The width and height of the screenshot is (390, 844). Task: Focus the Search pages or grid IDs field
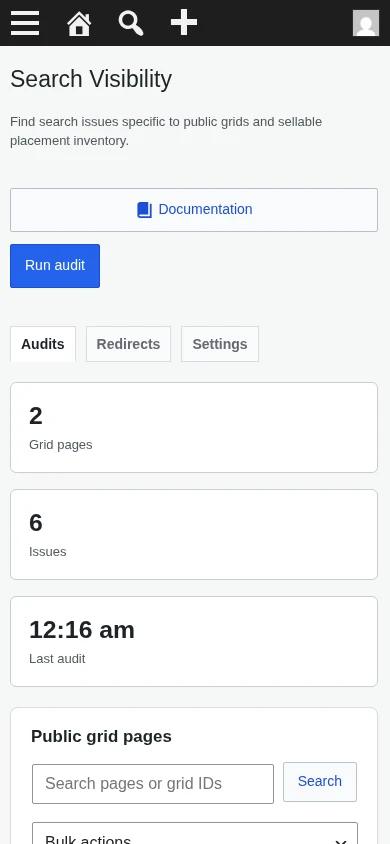pos(153,784)
